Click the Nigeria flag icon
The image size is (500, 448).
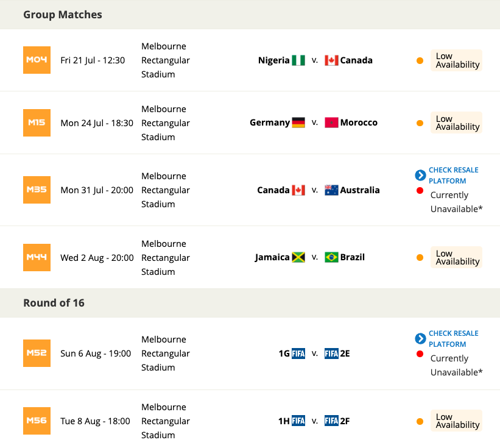[298, 60]
